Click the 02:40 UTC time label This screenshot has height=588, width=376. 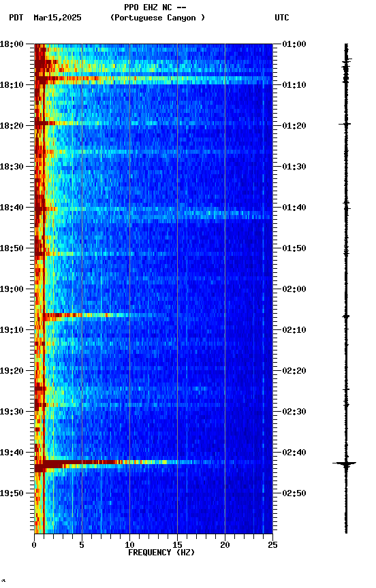point(294,453)
